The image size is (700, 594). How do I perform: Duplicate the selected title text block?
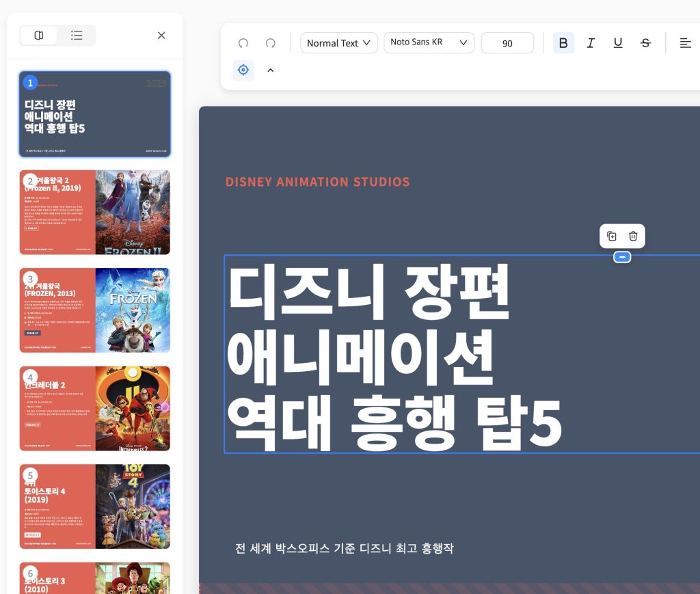click(612, 236)
